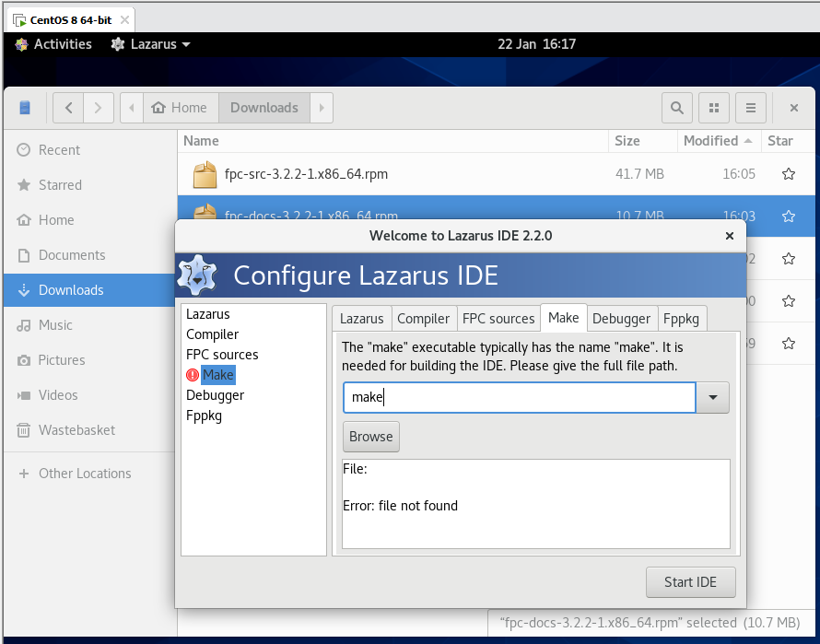820x644 pixels.
Task: Open the clock showing 22 Jan 16:17
Action: click(536, 44)
